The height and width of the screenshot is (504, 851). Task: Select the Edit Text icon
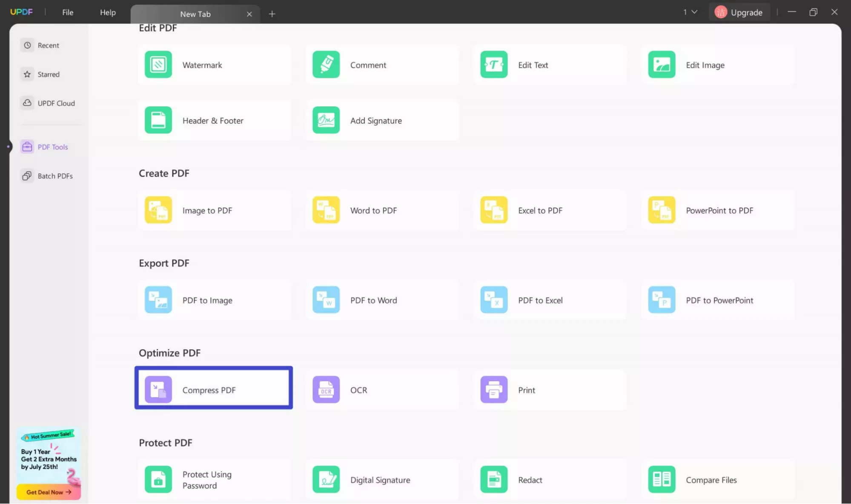click(x=494, y=65)
